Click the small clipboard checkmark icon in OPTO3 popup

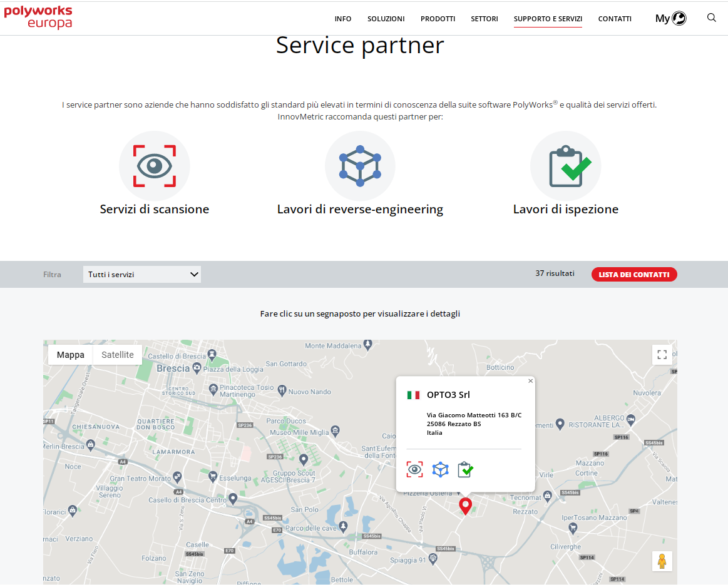coord(466,469)
